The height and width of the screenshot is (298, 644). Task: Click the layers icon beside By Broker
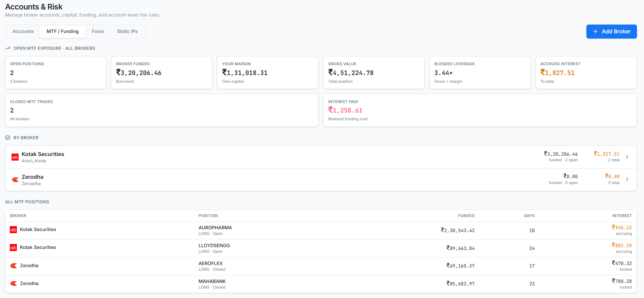tap(8, 138)
